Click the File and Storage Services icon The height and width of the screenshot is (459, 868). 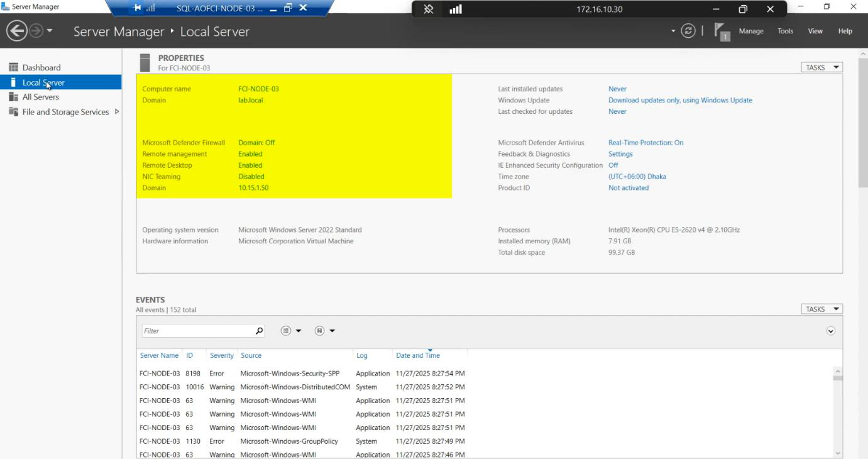point(13,112)
